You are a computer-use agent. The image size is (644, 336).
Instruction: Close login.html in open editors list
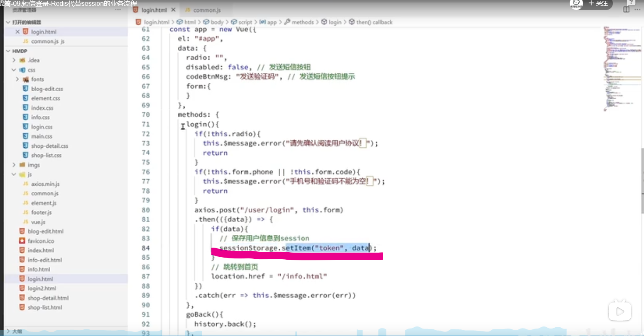(x=17, y=32)
